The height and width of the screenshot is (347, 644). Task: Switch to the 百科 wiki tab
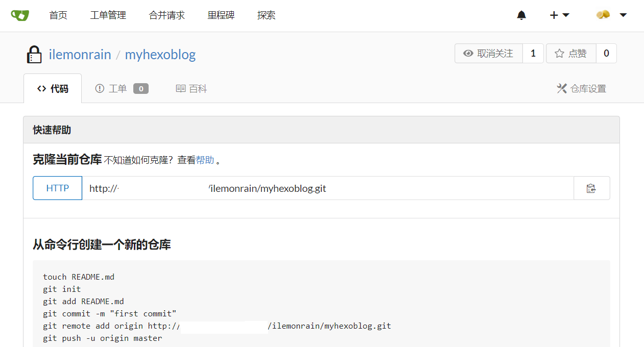click(x=192, y=89)
